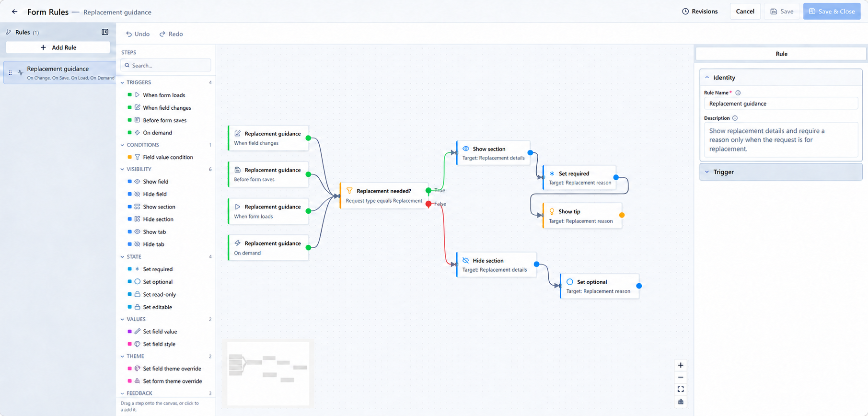Collapse the Identity section in the Rule panel
868x416 pixels.
tap(707, 77)
